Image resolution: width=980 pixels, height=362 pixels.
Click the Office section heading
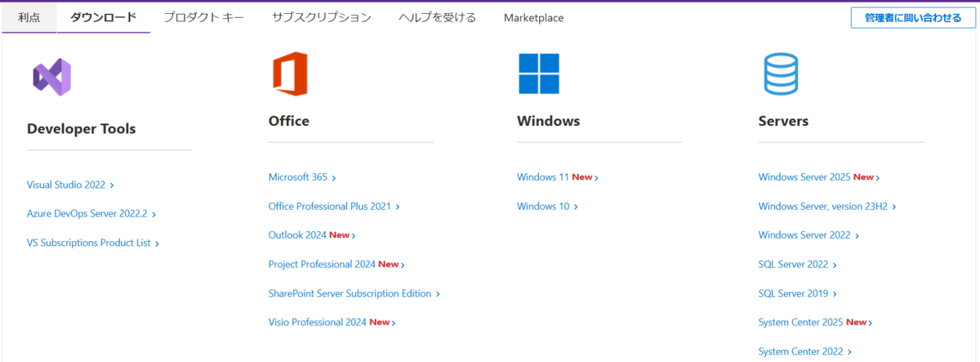pyautogui.click(x=289, y=121)
